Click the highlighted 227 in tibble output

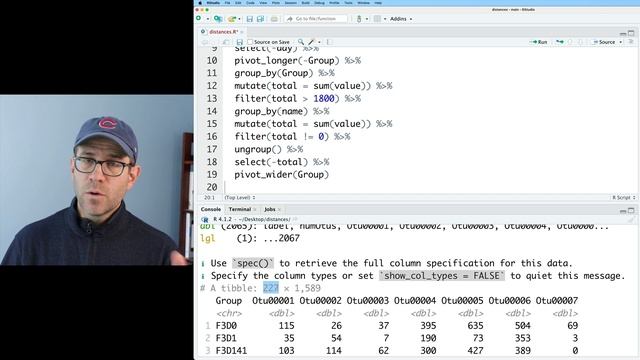point(271,288)
